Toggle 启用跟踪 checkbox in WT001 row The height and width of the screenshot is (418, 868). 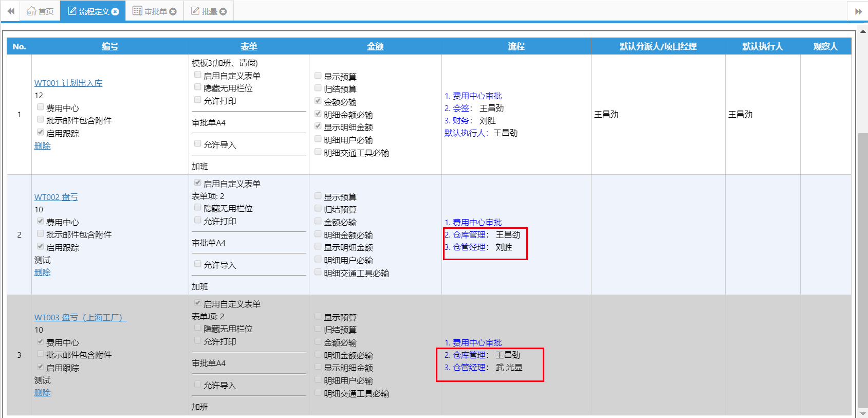[40, 132]
